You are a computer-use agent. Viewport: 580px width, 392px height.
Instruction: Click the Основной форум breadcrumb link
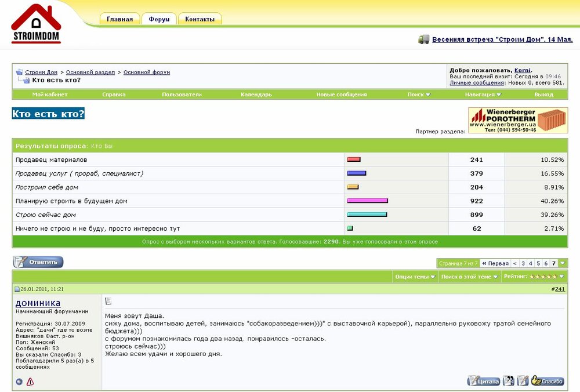point(147,72)
